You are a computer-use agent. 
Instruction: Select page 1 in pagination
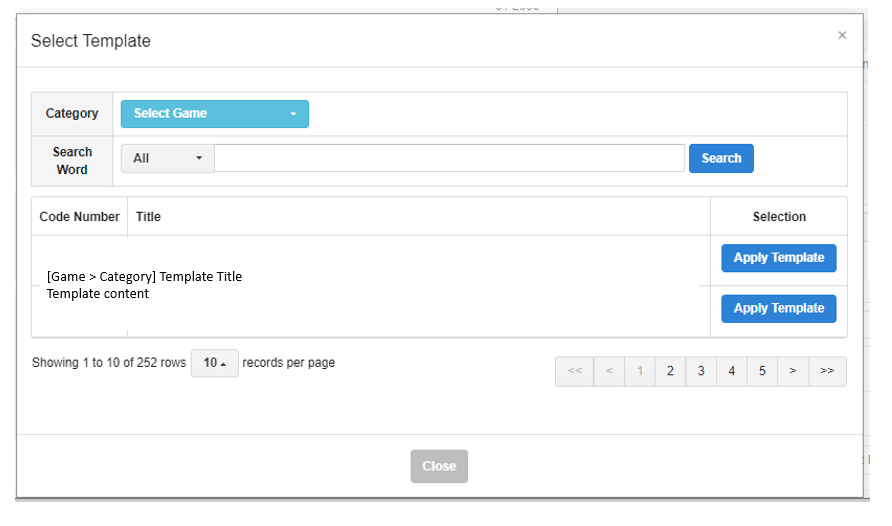pyautogui.click(x=640, y=371)
